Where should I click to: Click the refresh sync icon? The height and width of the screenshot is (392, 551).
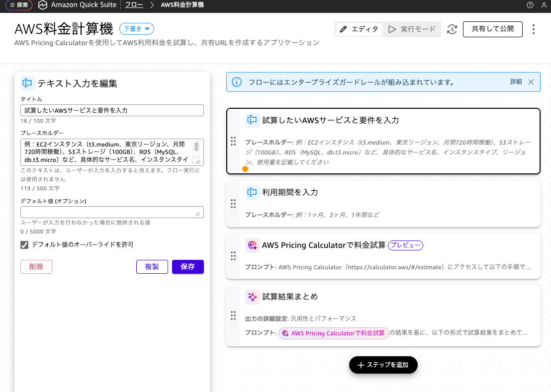pyautogui.click(x=452, y=29)
